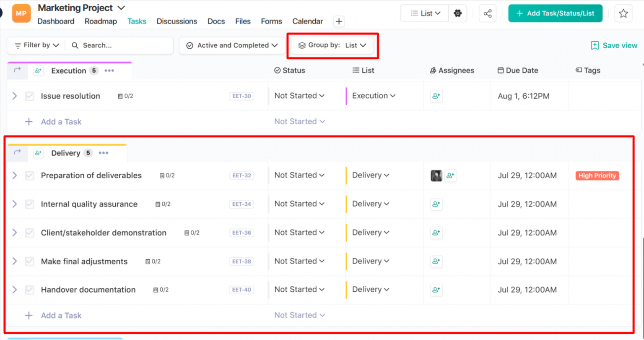Open the Discussions tab
This screenshot has width=644, height=340.
[177, 21]
